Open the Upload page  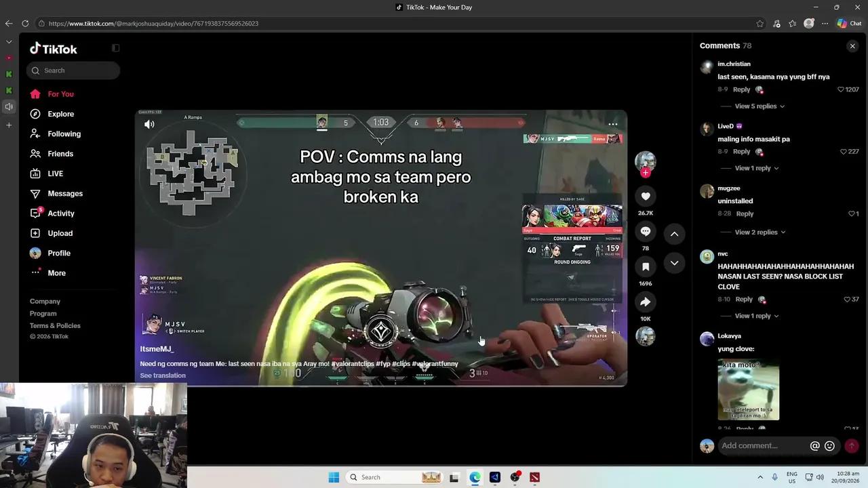pos(60,233)
